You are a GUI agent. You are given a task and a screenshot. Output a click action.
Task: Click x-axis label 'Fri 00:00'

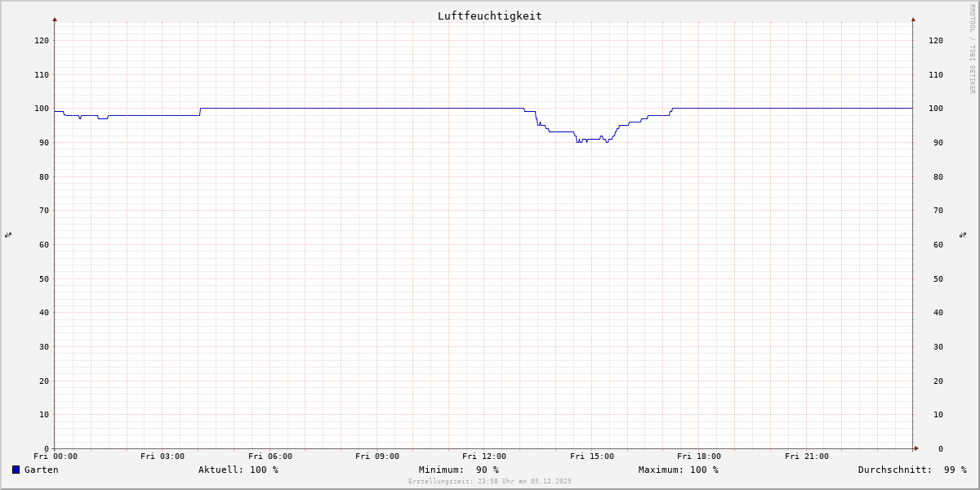pyautogui.click(x=56, y=457)
